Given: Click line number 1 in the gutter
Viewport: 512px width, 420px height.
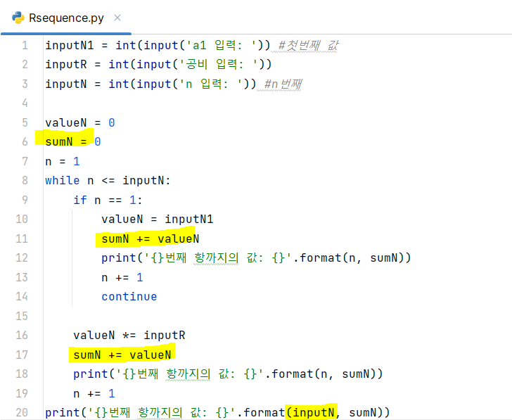Looking at the screenshot, I should (25, 45).
